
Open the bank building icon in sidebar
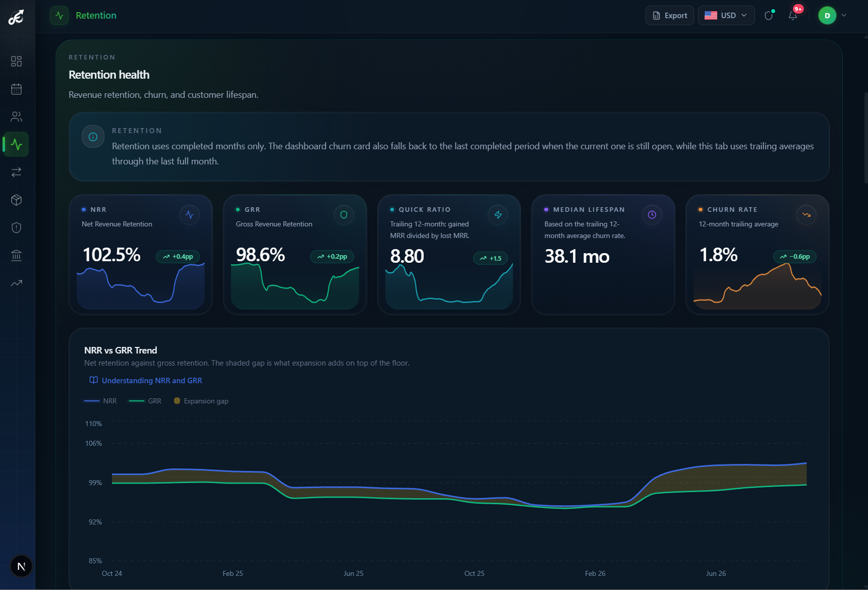point(16,256)
